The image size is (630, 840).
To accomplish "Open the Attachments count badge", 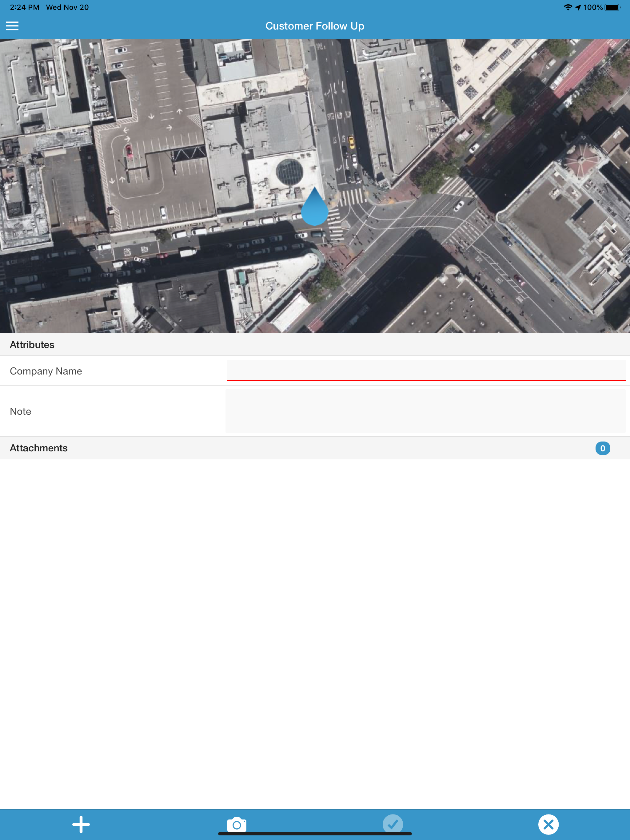I will [603, 448].
